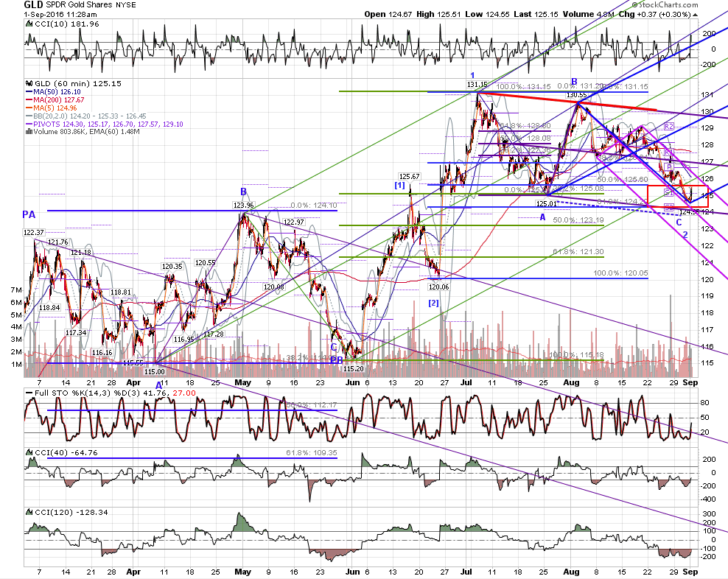Viewport: 728px width, 579px height.
Task: Click the 125.67 price label
Action: pyautogui.click(x=409, y=177)
